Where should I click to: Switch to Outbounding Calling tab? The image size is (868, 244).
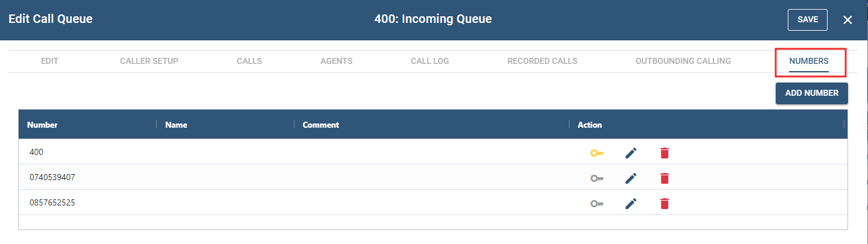(683, 61)
